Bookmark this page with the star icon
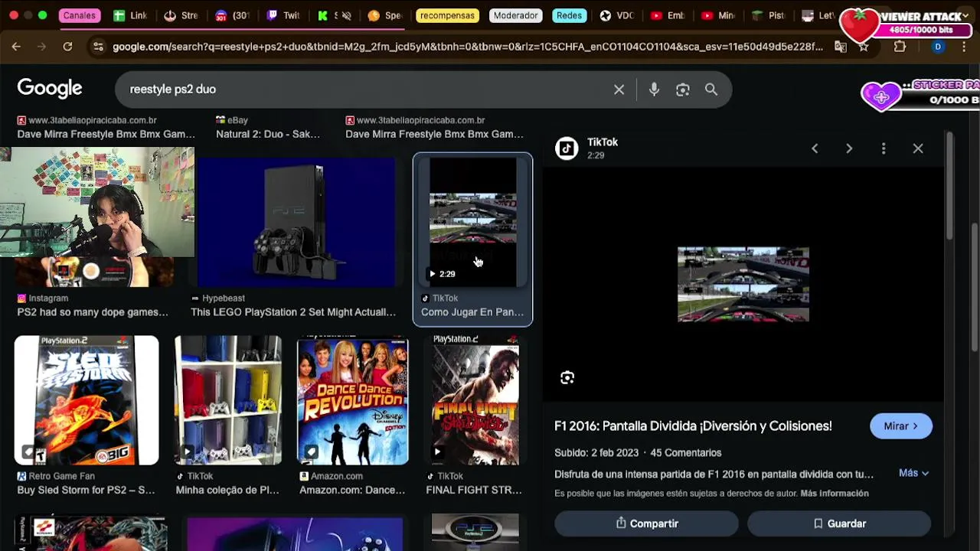980x551 pixels. click(864, 47)
